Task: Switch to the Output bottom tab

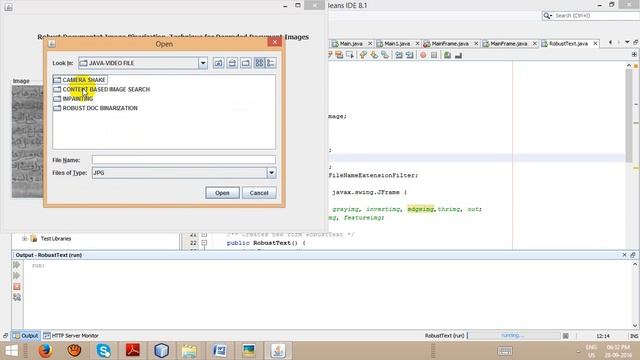Action: tap(25, 336)
